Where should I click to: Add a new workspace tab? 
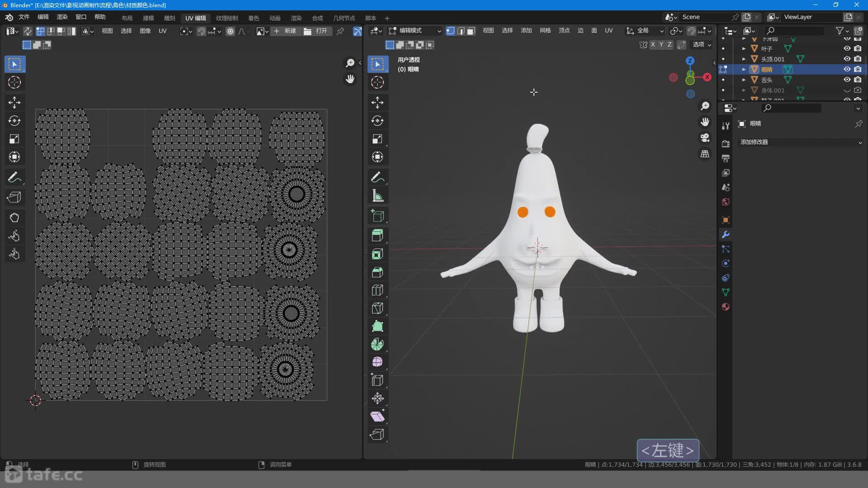387,18
